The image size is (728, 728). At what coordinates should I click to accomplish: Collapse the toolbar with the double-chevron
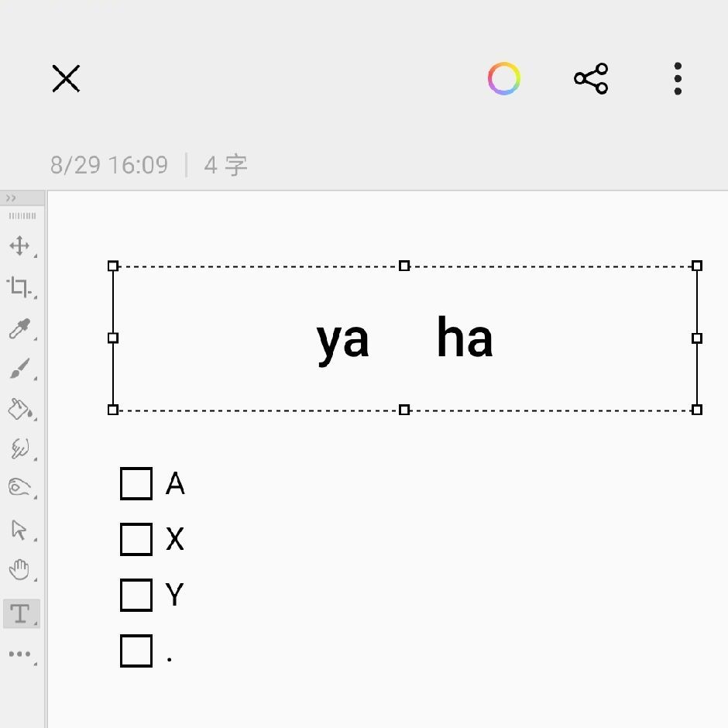click(x=11, y=197)
